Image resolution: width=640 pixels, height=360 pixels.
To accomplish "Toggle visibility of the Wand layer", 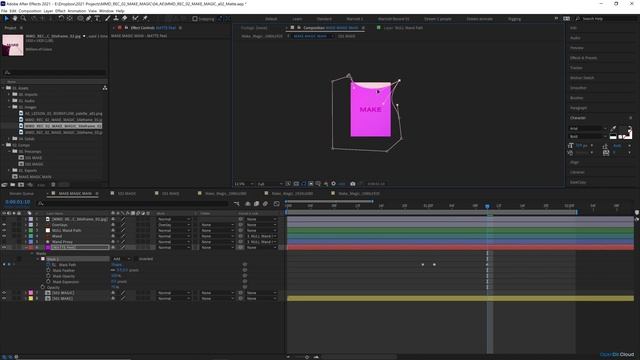I will 4,236.
